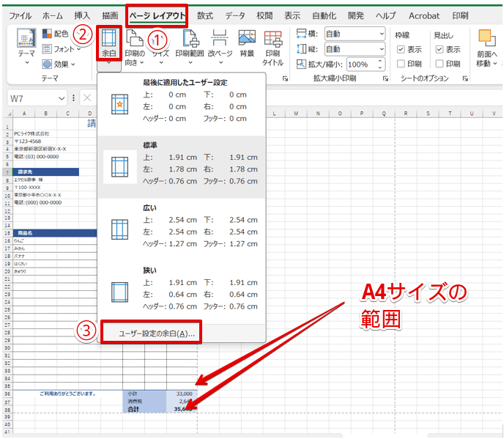
Task: Open the 印刷 tab
Action: [460, 16]
